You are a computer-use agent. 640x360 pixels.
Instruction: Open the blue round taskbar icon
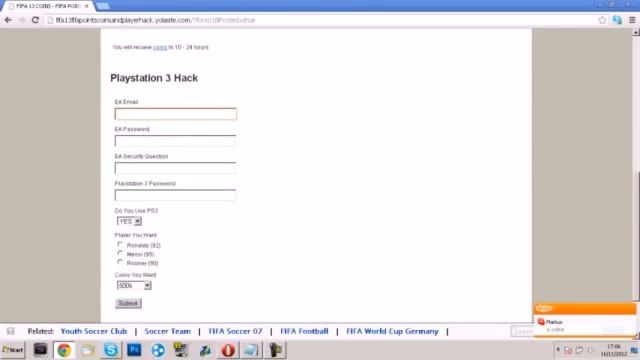[158, 350]
